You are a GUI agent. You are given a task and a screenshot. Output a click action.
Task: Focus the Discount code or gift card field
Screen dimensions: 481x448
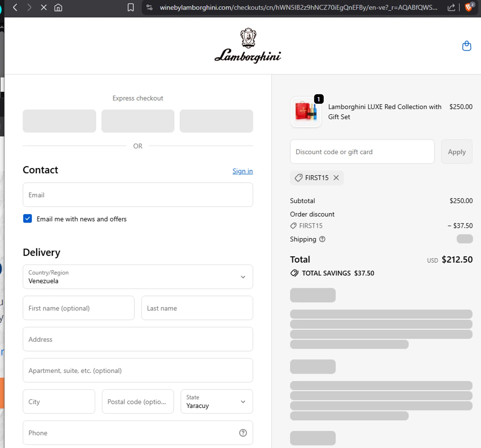point(362,152)
